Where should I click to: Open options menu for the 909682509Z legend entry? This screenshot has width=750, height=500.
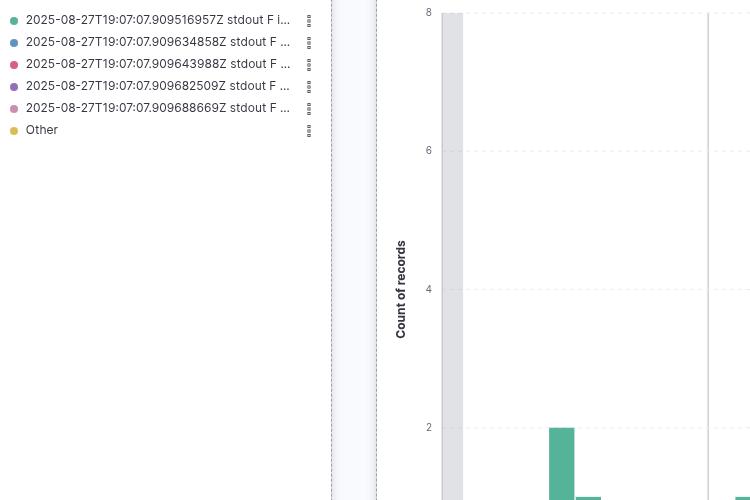(309, 86)
